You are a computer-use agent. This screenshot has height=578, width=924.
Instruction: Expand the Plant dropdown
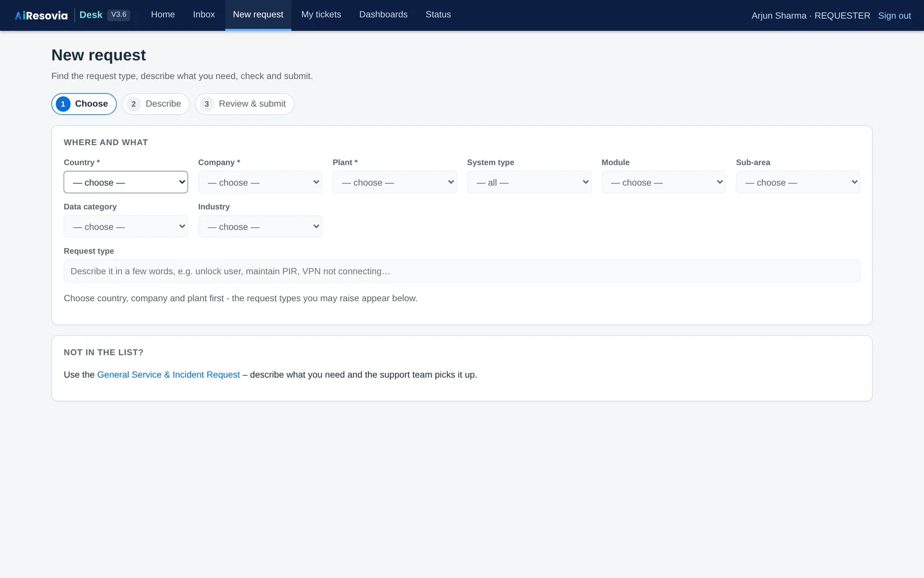click(x=394, y=182)
